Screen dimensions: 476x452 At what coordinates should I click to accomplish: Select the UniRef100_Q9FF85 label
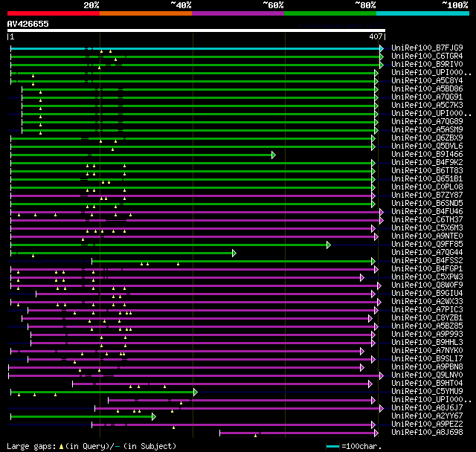(x=427, y=245)
